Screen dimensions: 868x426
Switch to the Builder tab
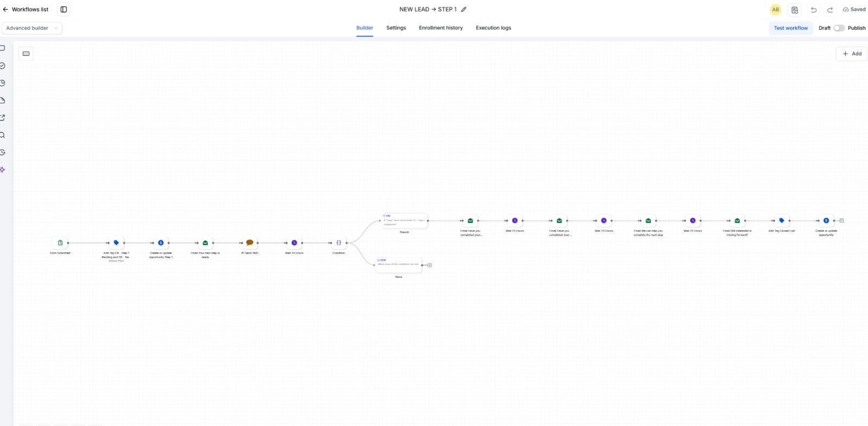point(365,28)
